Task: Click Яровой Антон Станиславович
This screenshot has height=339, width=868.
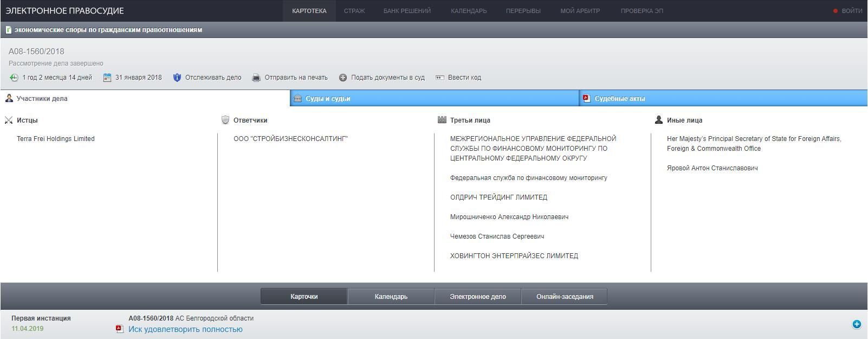Action: pos(712,168)
